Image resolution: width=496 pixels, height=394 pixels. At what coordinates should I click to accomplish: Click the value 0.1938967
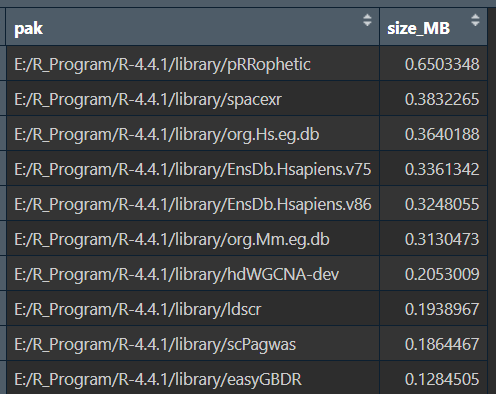442,309
